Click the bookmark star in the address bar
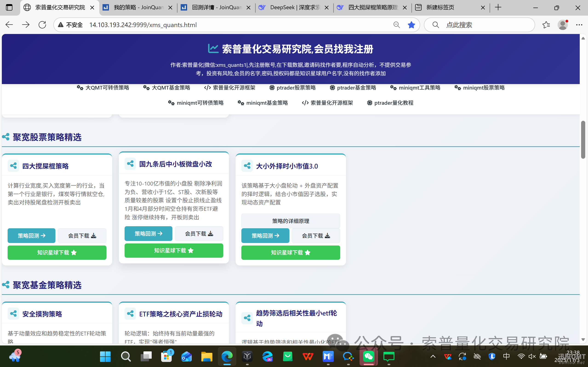588x367 pixels. click(x=411, y=25)
